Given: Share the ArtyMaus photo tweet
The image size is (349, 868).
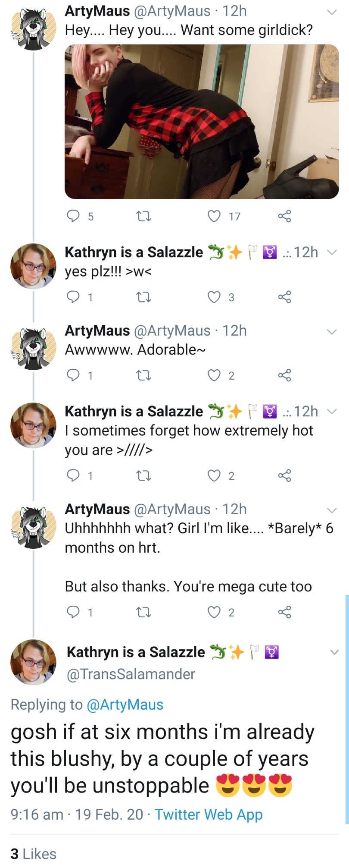Looking at the screenshot, I should [x=284, y=216].
